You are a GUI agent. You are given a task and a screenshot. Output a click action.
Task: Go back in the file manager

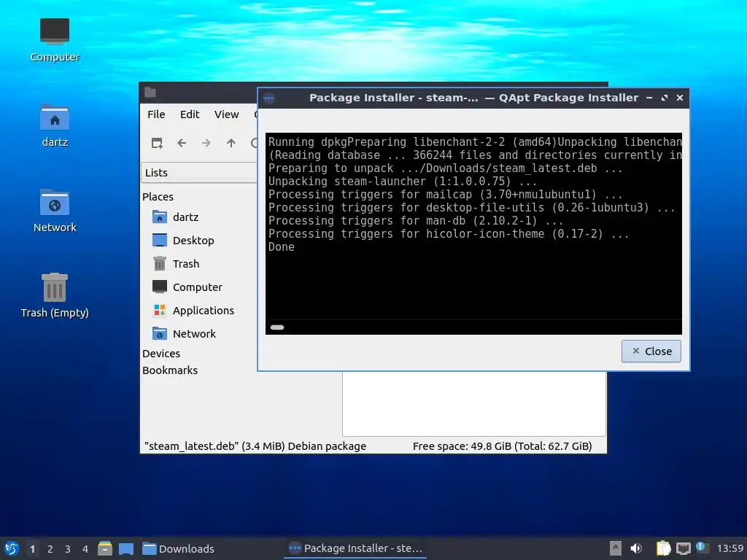182,143
